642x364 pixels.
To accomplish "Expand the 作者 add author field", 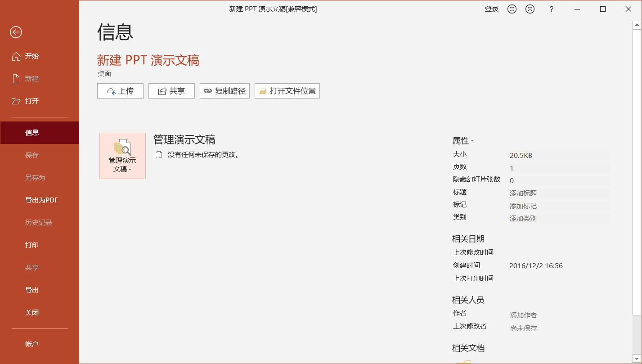I will point(523,315).
